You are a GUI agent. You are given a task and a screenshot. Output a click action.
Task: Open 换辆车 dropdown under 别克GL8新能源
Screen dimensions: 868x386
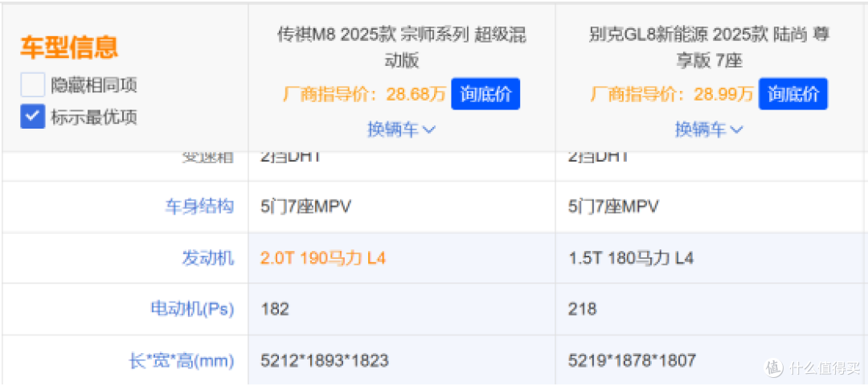(x=709, y=130)
